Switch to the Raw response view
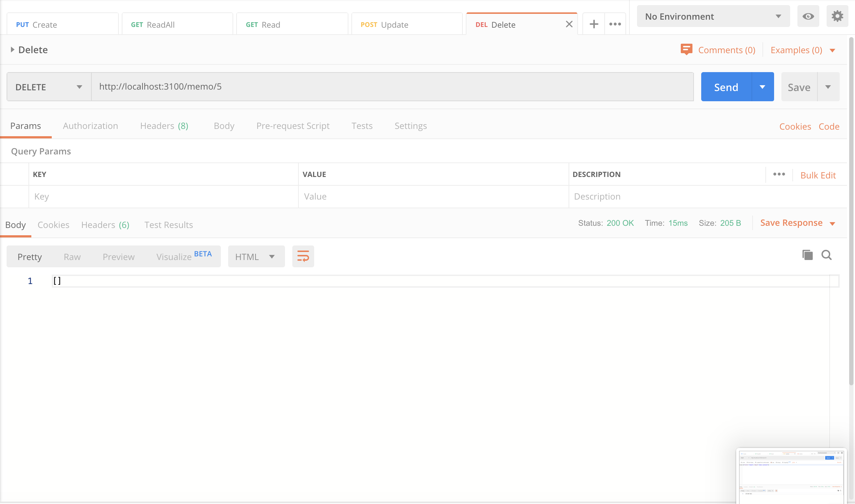The image size is (855, 504). pos(72,257)
